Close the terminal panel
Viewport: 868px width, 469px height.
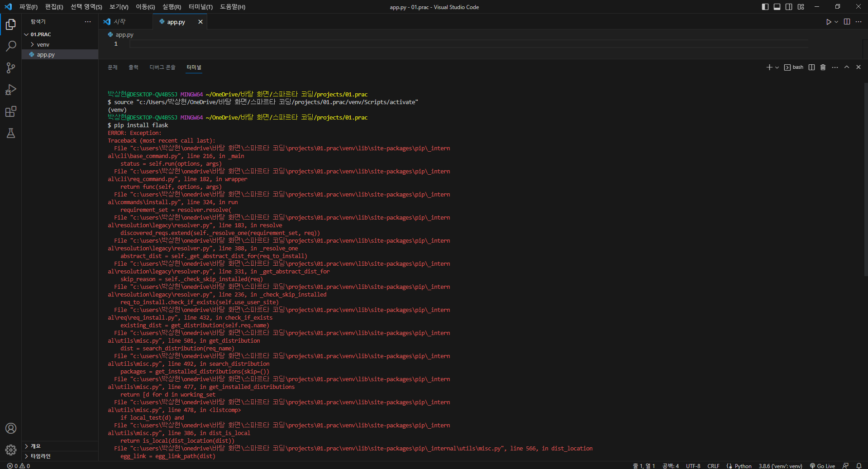(858, 67)
